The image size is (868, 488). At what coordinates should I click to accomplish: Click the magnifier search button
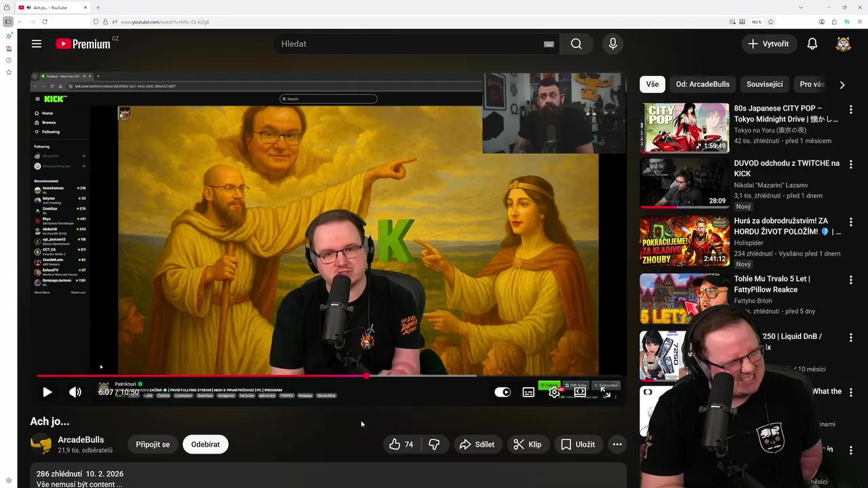[576, 44]
